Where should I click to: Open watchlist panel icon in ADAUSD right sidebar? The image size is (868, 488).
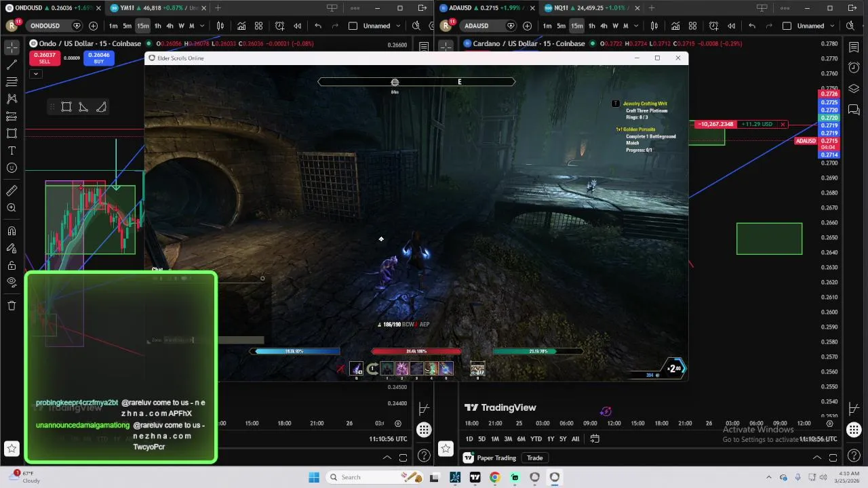click(854, 46)
